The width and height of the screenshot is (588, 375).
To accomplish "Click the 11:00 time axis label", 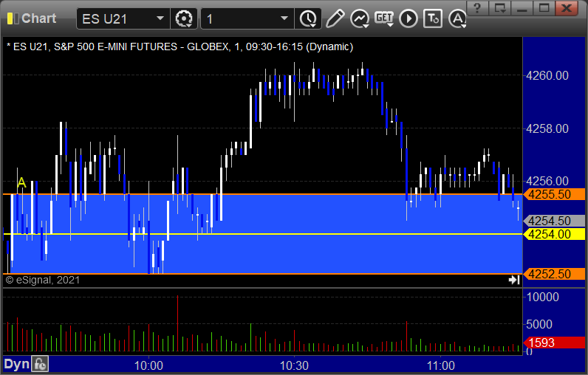I will (440, 365).
